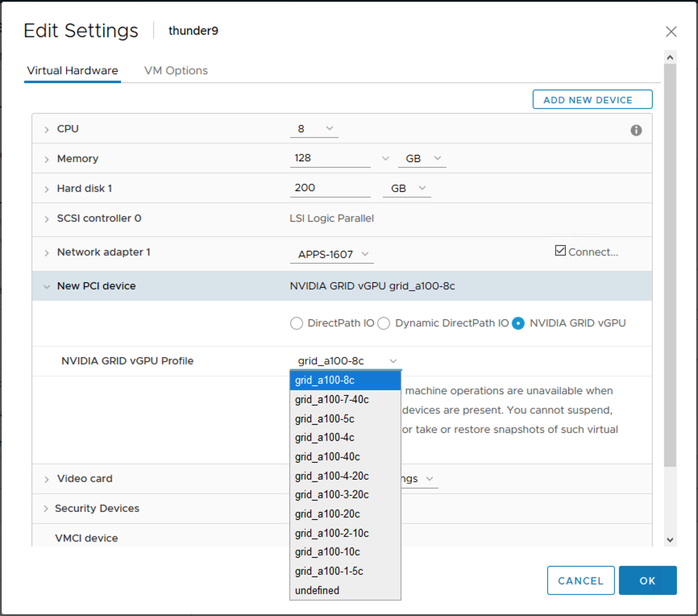Close the Edit Settings dialog
This screenshot has width=698, height=616.
point(671,31)
